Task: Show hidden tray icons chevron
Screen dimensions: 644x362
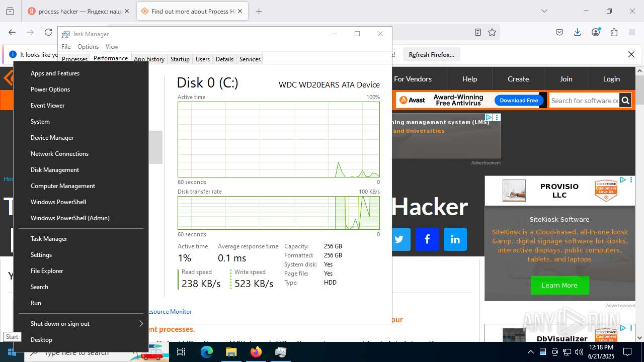Action: (531, 352)
